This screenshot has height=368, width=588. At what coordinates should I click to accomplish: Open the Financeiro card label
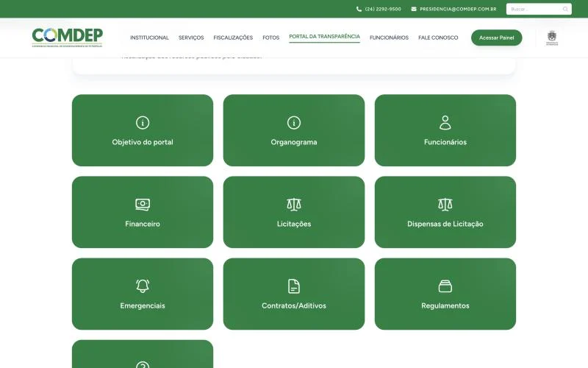tap(143, 224)
